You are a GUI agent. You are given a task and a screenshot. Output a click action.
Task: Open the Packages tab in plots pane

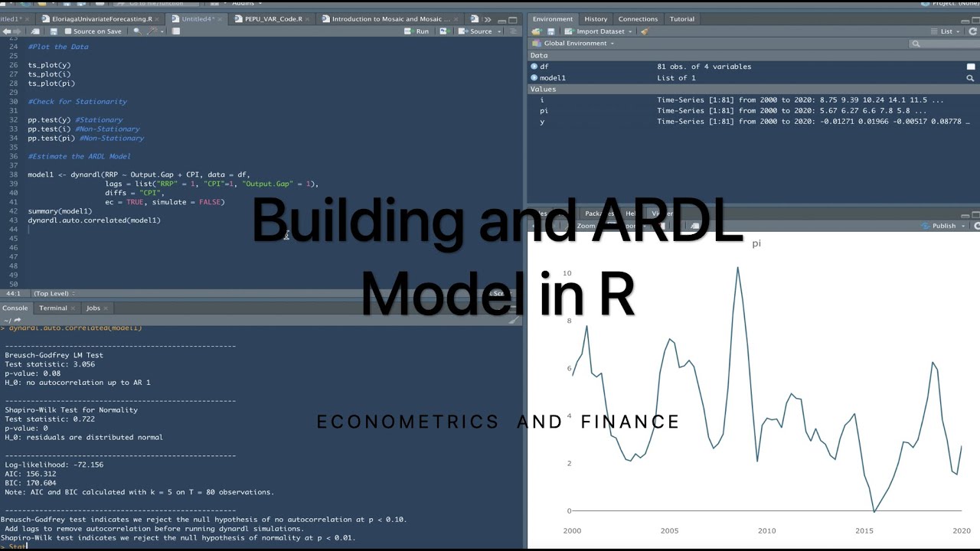[599, 214]
